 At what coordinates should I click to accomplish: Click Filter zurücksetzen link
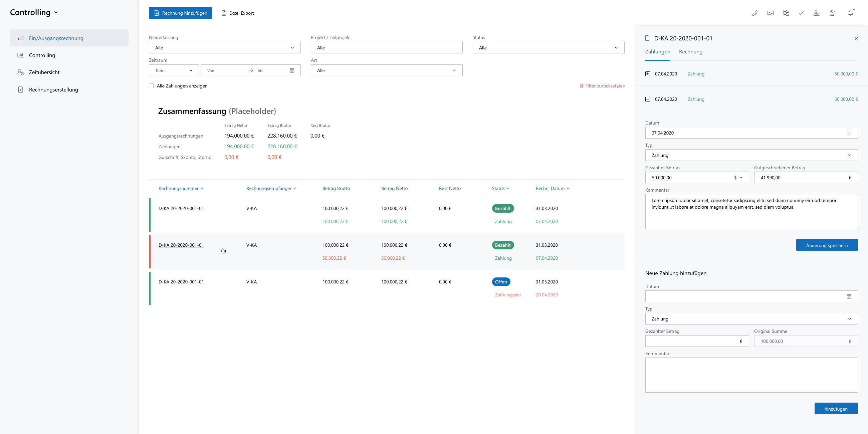tap(602, 86)
